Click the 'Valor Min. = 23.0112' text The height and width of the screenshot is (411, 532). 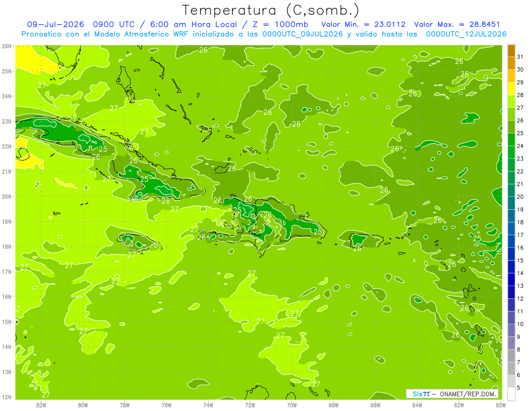tap(364, 24)
